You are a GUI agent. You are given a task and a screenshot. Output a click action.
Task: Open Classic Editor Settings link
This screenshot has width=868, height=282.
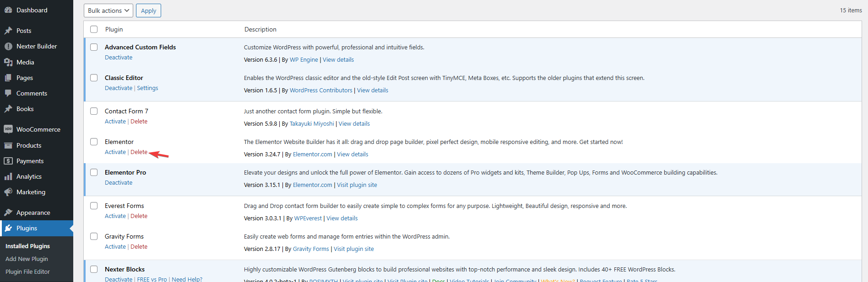pos(147,88)
